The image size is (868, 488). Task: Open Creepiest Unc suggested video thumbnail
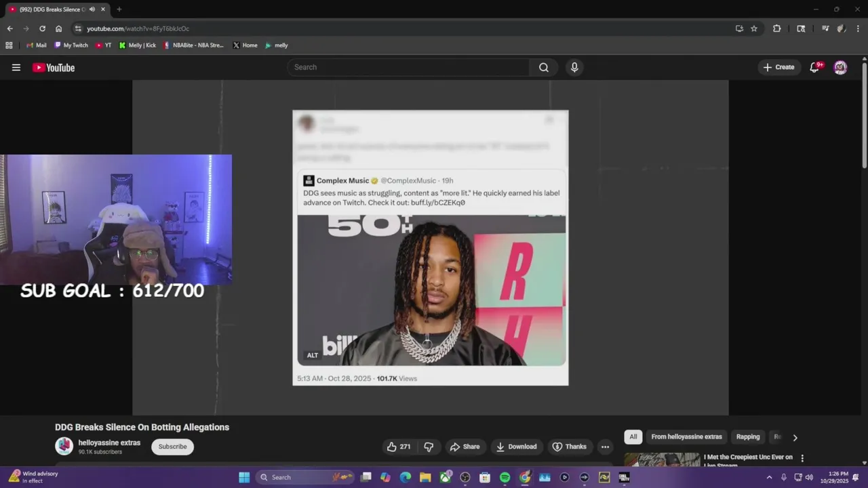point(662,459)
